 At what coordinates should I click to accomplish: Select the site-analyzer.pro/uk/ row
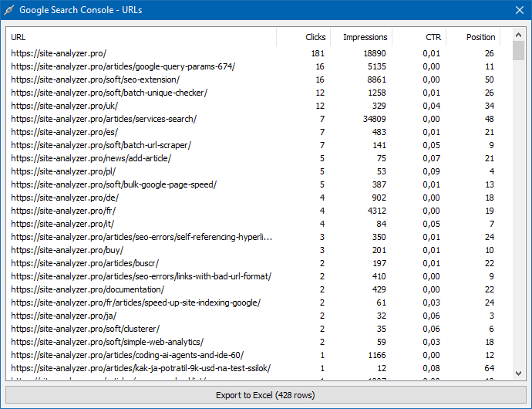[252, 106]
